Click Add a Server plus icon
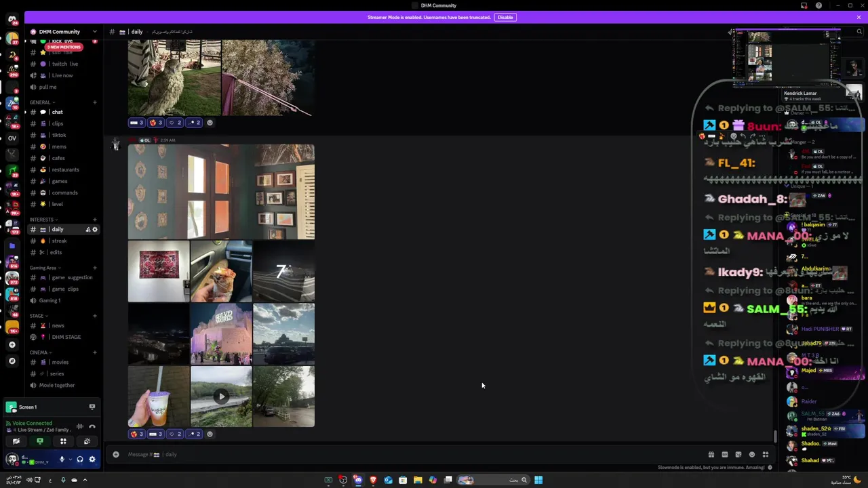 coord(12,345)
